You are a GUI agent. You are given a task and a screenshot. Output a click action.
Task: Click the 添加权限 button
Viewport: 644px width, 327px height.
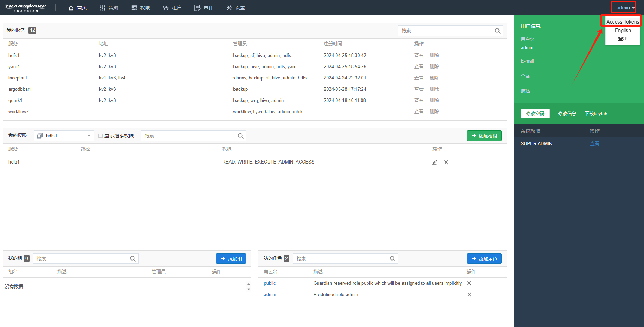click(x=484, y=136)
